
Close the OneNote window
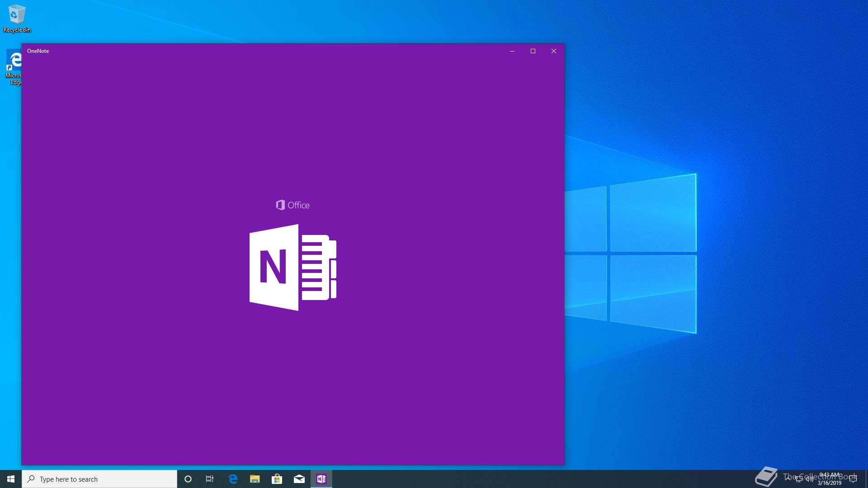click(554, 51)
